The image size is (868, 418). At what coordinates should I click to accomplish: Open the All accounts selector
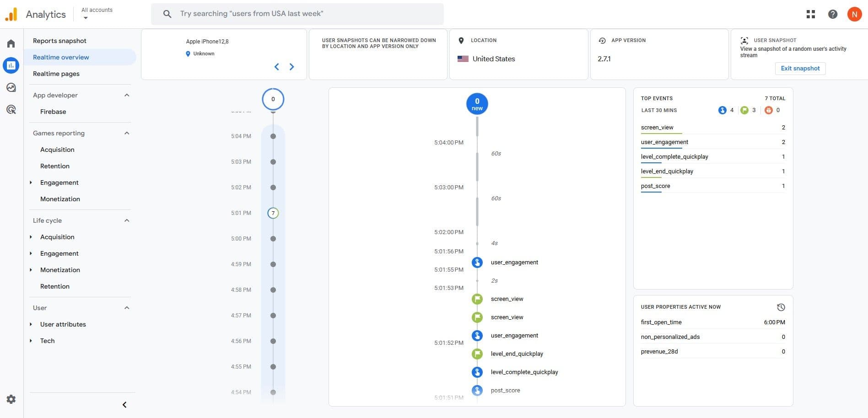coord(97,13)
